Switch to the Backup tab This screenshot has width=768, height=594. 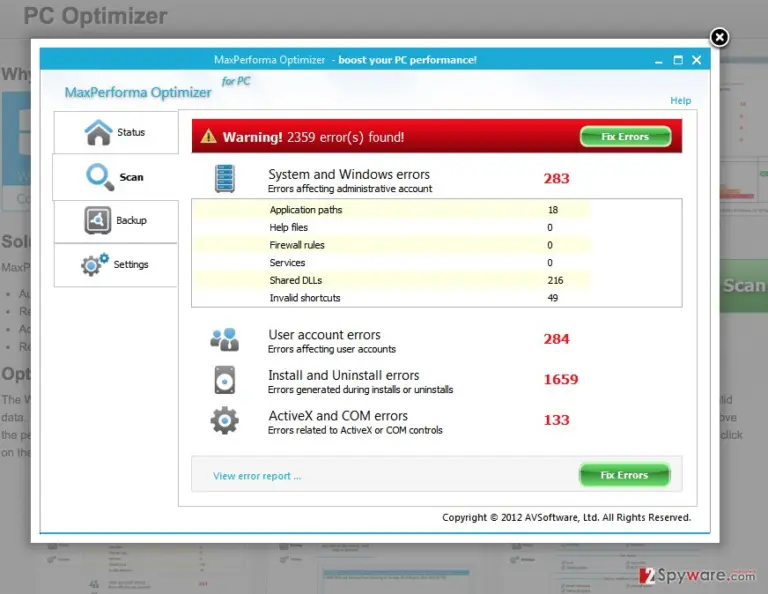point(116,221)
